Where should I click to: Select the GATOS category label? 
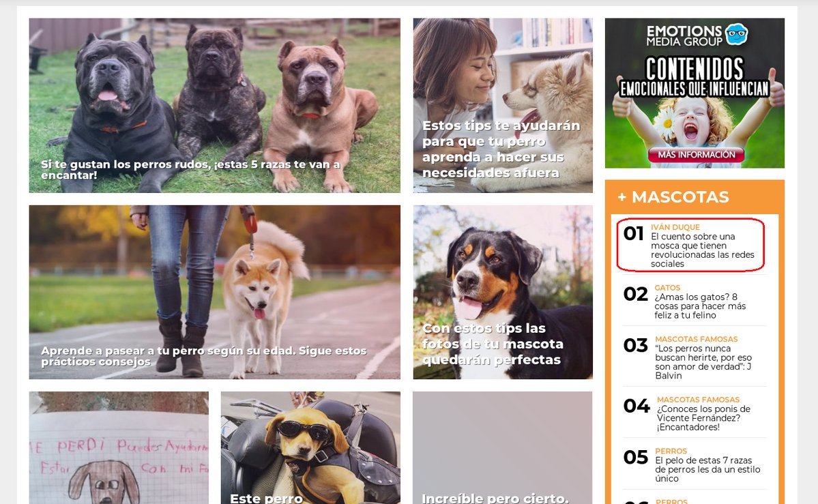(x=667, y=288)
